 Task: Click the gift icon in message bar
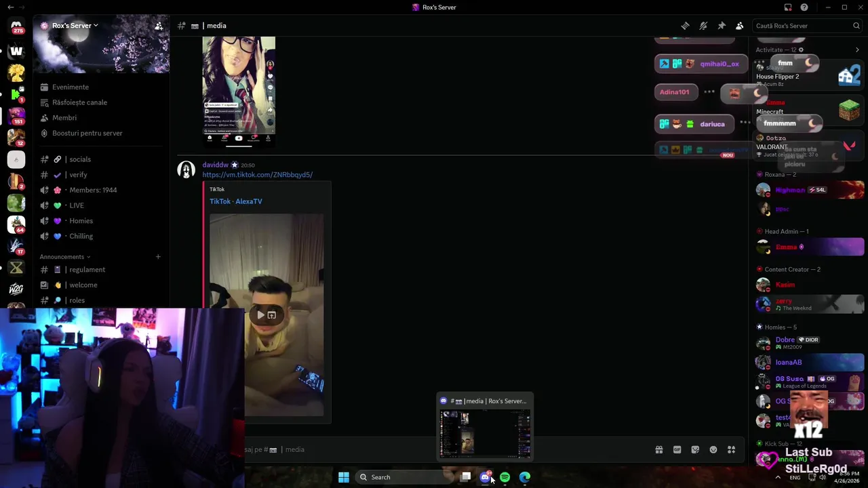click(x=658, y=449)
